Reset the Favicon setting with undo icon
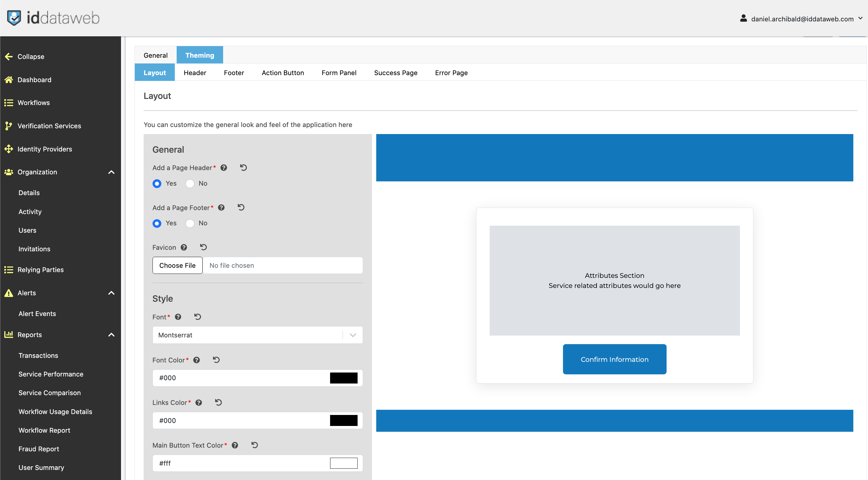The image size is (868, 480). 203,247
